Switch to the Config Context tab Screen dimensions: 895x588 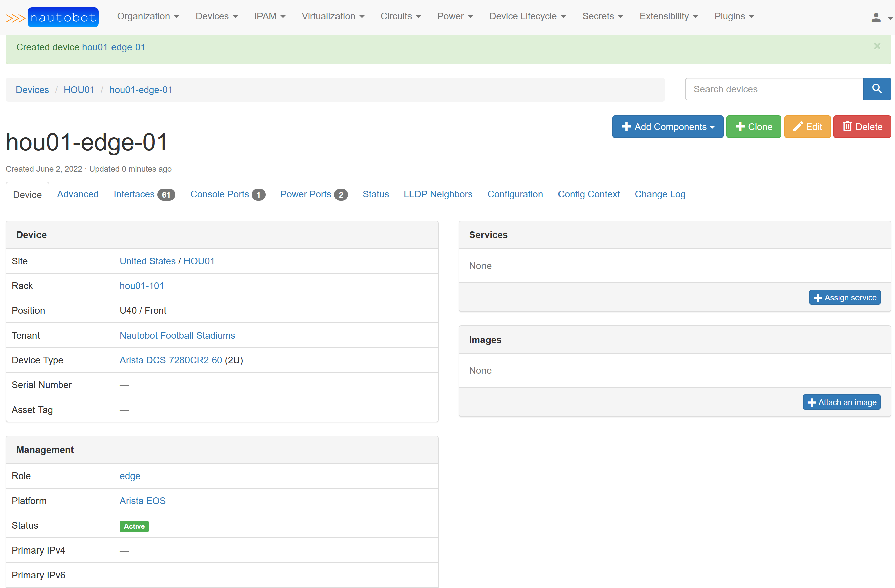click(x=589, y=194)
